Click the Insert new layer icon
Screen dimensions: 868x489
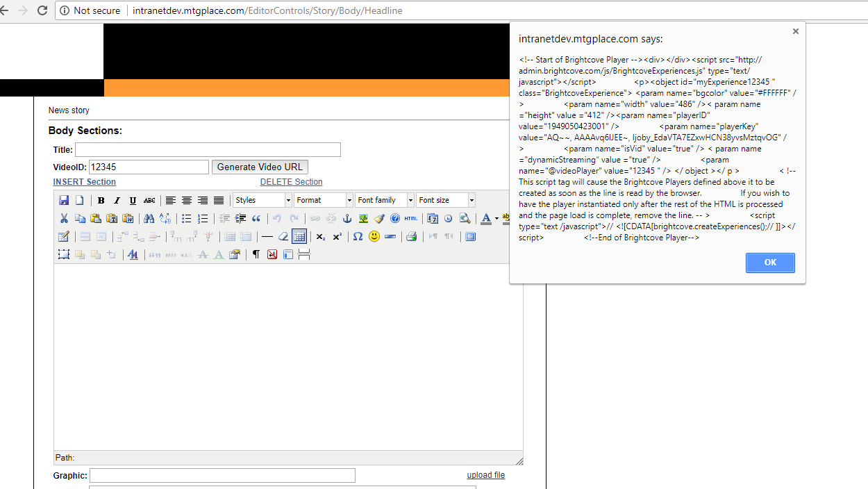click(64, 254)
